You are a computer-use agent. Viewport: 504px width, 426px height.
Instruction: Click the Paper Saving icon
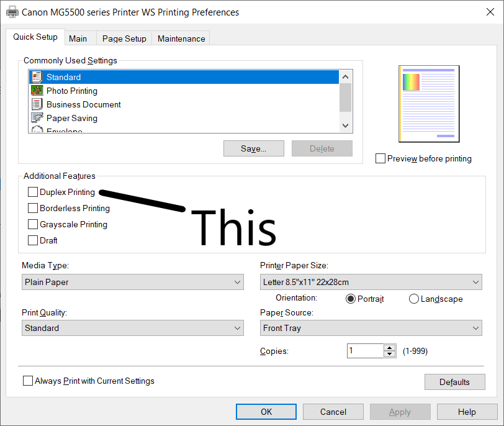pos(37,117)
